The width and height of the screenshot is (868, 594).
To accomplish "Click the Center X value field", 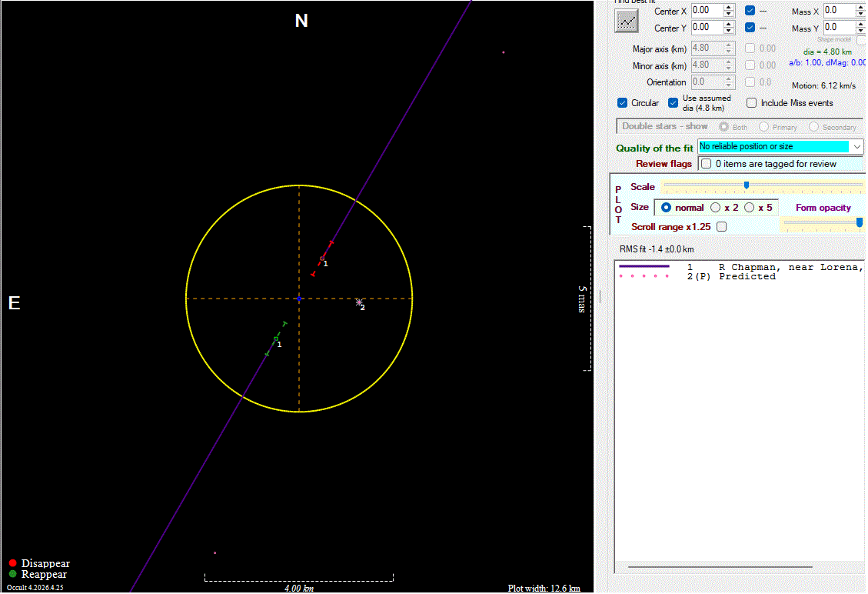I will [707, 11].
